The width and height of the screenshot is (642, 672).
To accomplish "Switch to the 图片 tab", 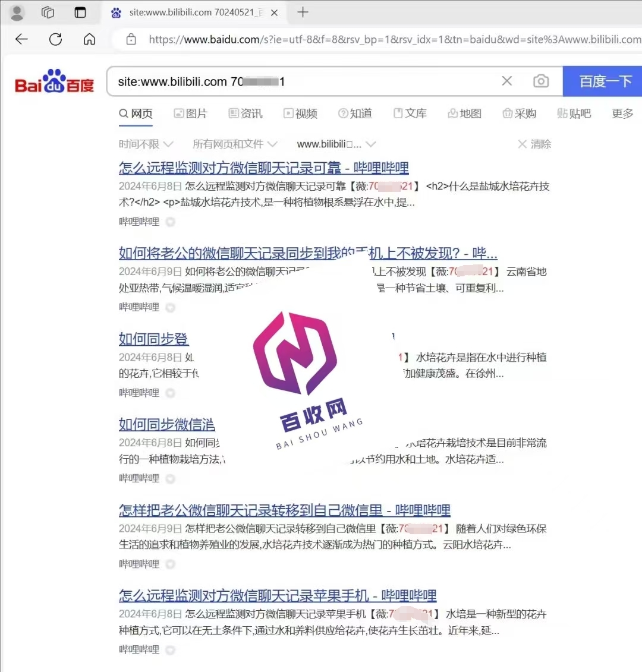I will [190, 113].
